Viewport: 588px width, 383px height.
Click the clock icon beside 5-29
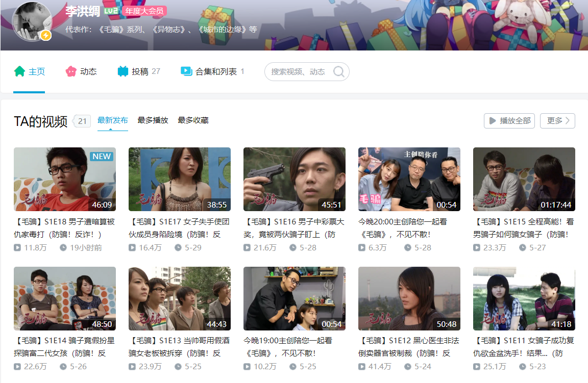178,248
